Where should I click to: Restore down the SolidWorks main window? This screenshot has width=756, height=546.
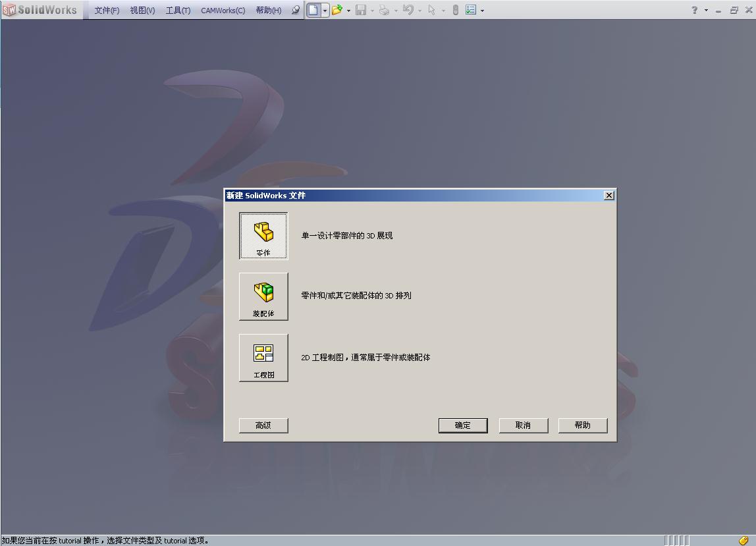tap(734, 10)
